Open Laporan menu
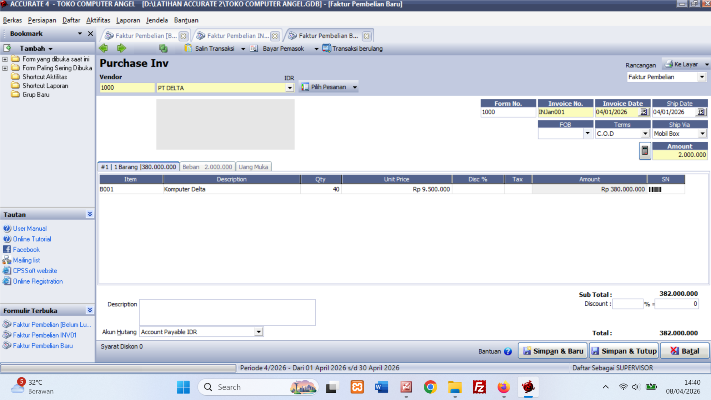 coord(128,20)
